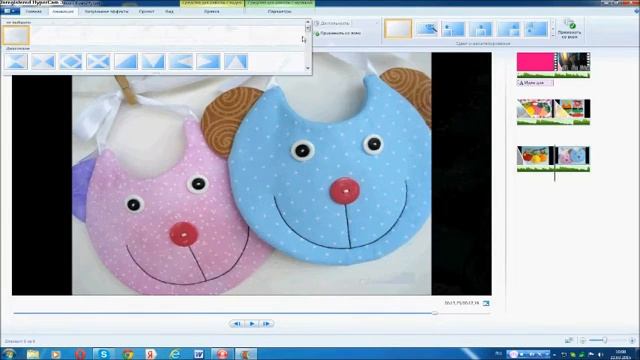Screen dimensions: 640x360
Task: Switch to the Animations (Анимация) tab
Action: pos(63,11)
